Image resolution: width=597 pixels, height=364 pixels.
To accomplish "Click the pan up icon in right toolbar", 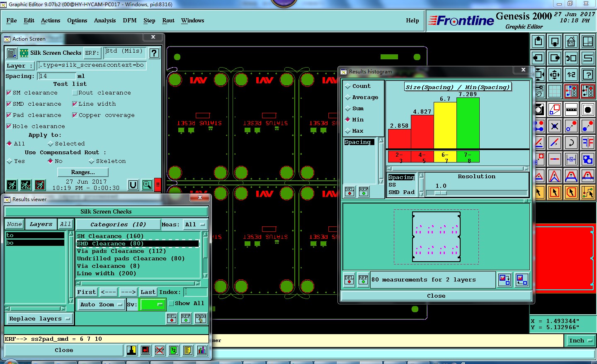I will point(538,41).
